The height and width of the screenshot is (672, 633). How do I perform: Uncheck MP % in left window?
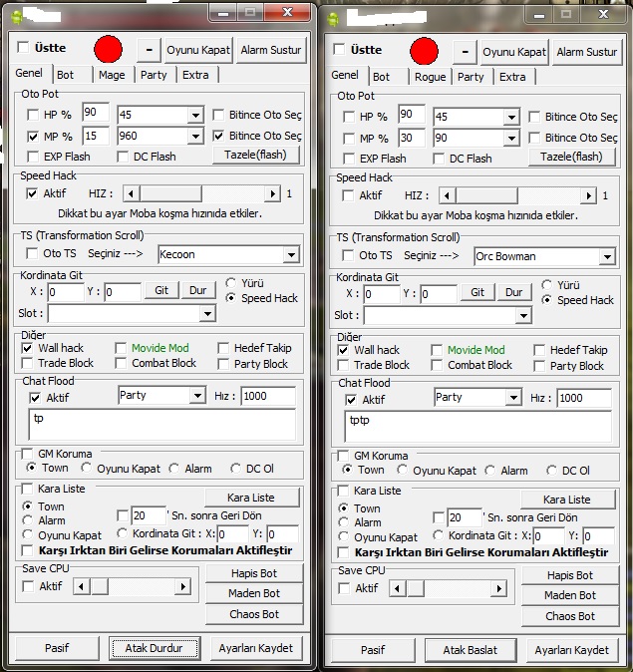(x=33, y=137)
